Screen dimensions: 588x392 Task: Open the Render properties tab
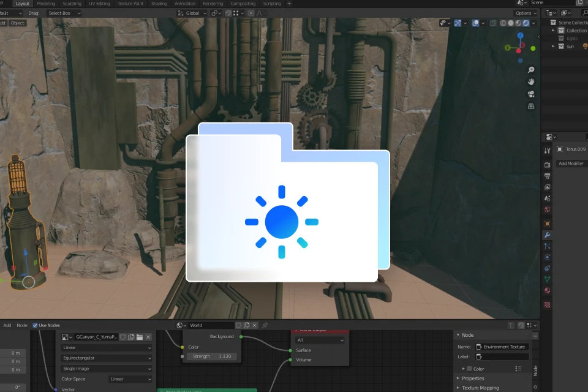click(x=547, y=165)
